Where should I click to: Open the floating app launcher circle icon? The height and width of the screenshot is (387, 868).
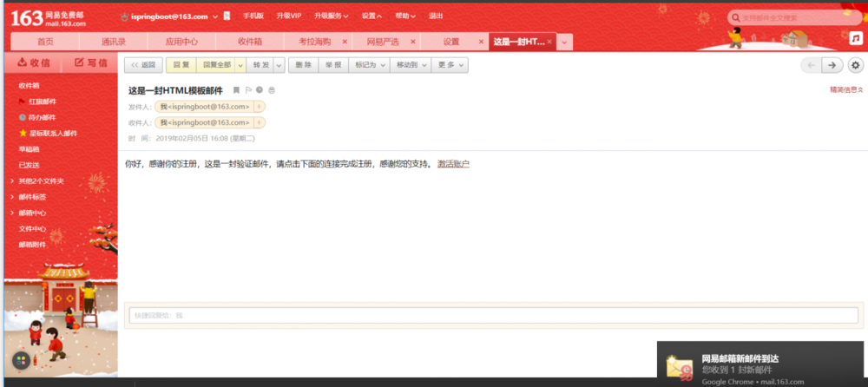21,362
